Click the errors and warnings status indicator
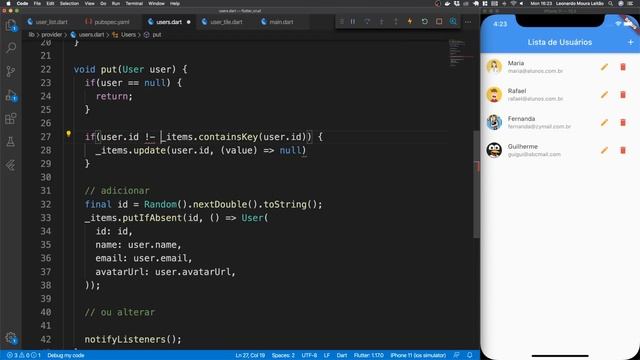 pos(24,355)
